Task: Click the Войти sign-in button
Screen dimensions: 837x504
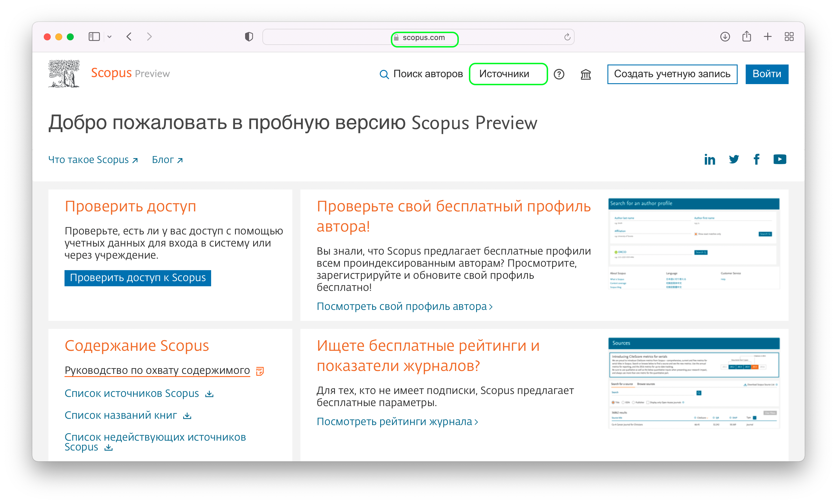Action: tap(767, 74)
